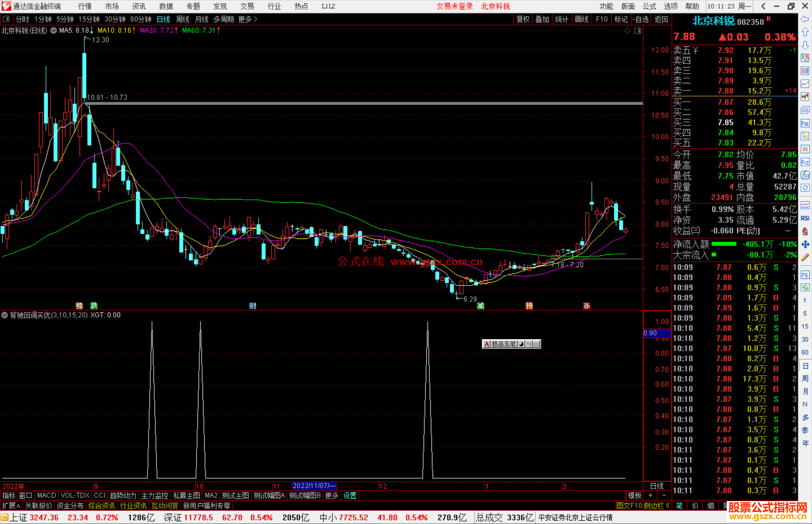Select the pencil drawing tool icon

tap(805, 257)
